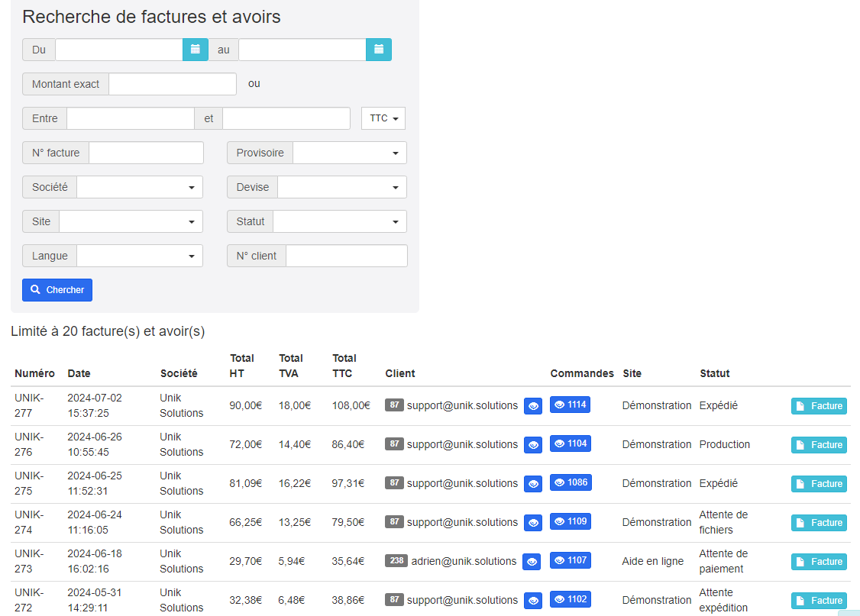
Task: Download Facture for UNIK-275
Action: (x=819, y=484)
